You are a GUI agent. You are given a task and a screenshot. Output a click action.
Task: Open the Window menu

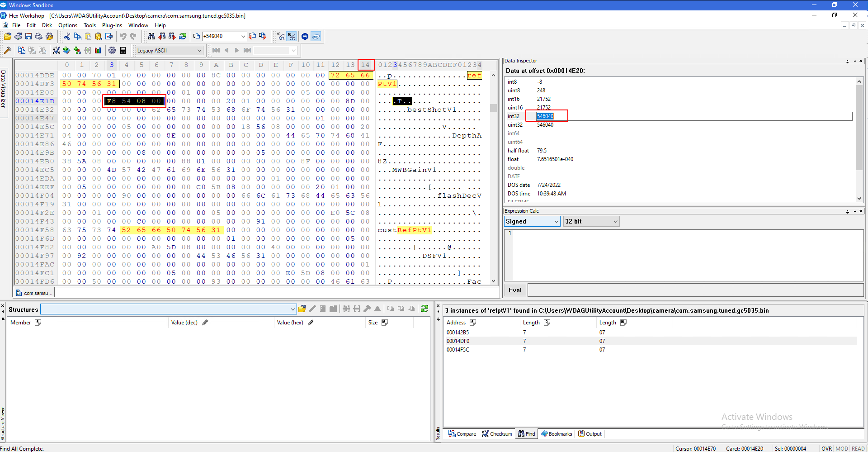[x=138, y=25]
